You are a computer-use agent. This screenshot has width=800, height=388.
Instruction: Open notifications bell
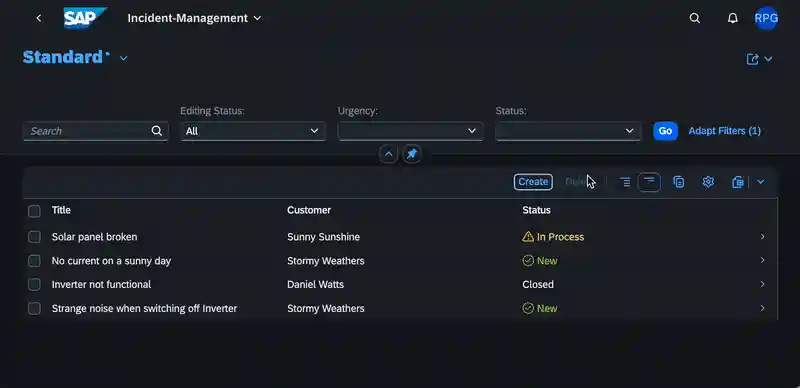pos(733,18)
